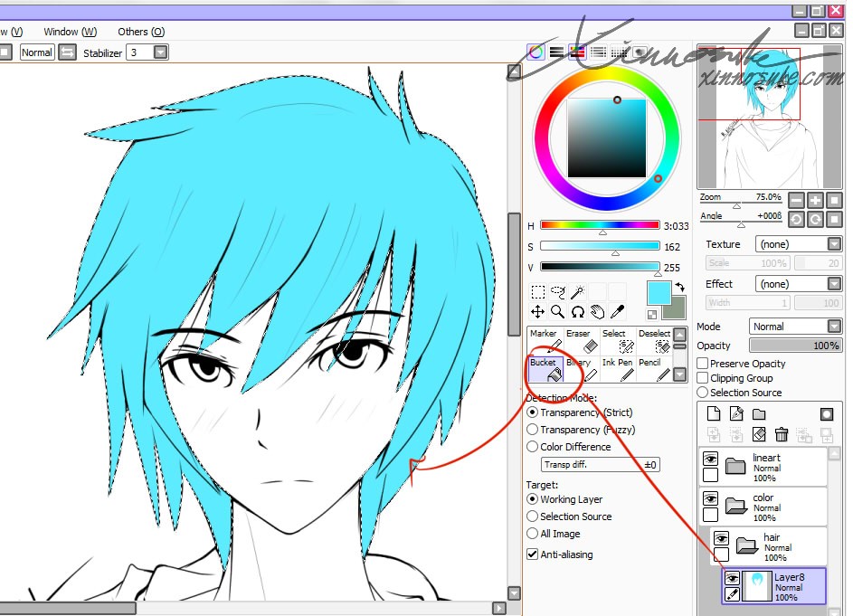Select the Bucket tool

click(544, 369)
